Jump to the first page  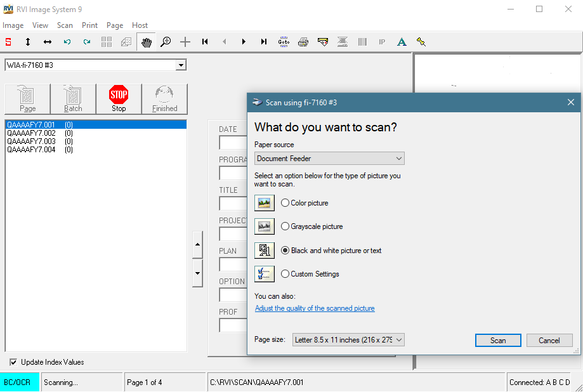tap(205, 42)
